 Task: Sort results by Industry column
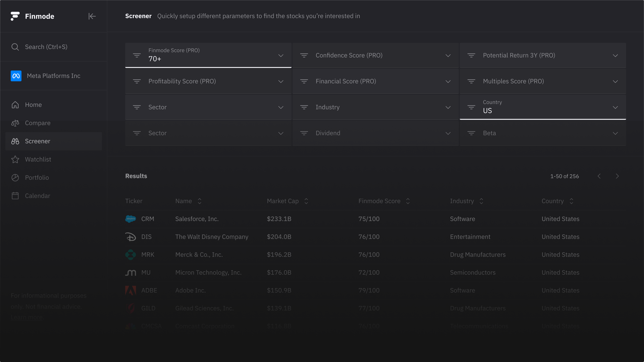click(481, 201)
